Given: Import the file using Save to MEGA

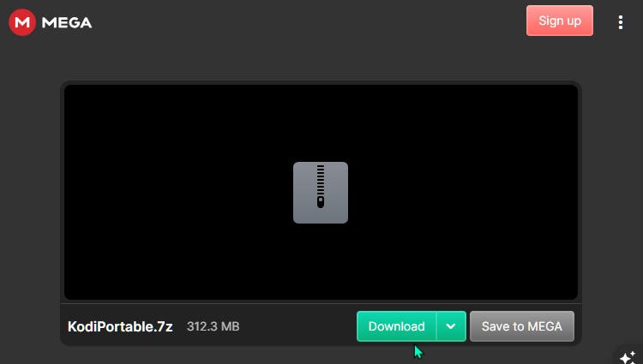Looking at the screenshot, I should (x=522, y=326).
